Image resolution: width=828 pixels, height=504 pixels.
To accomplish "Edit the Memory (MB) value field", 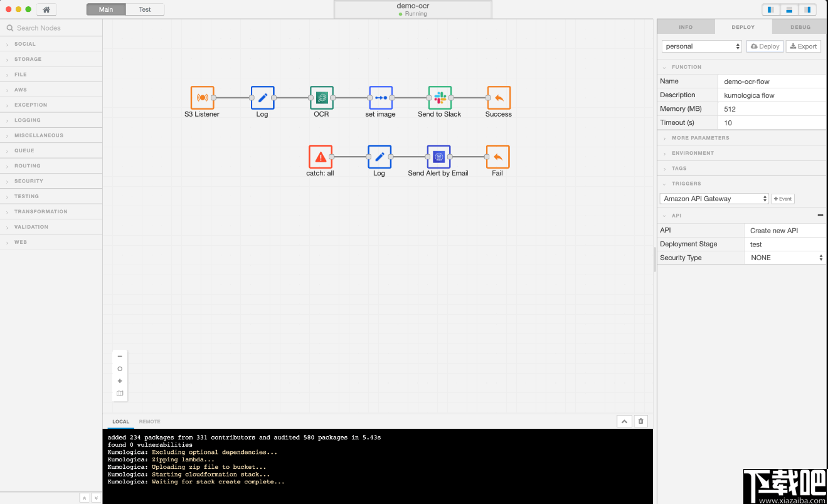I will [772, 109].
